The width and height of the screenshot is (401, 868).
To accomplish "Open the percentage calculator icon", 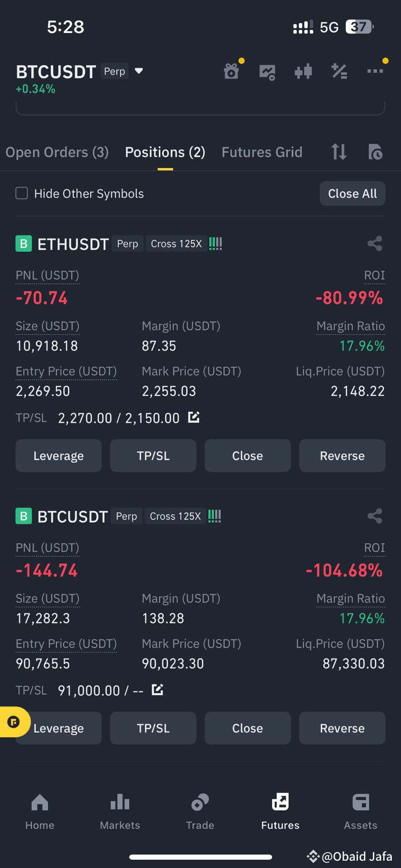I will click(339, 72).
